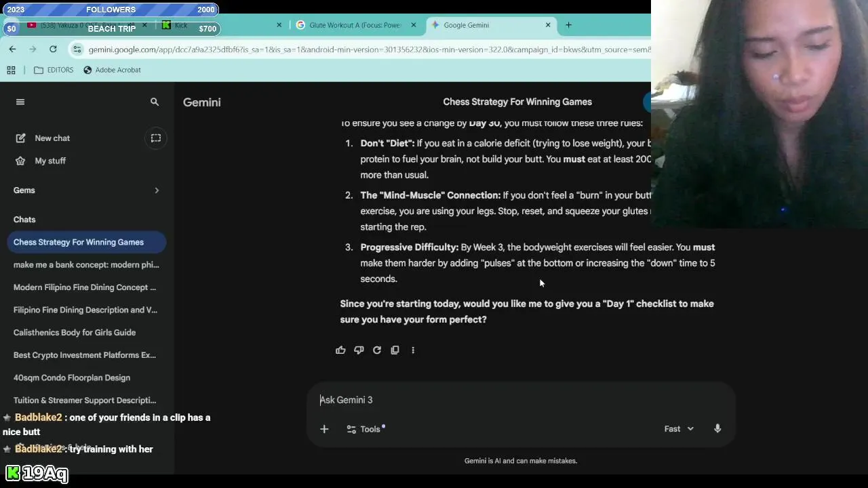Click the search chats magnifier icon

pyautogui.click(x=155, y=102)
